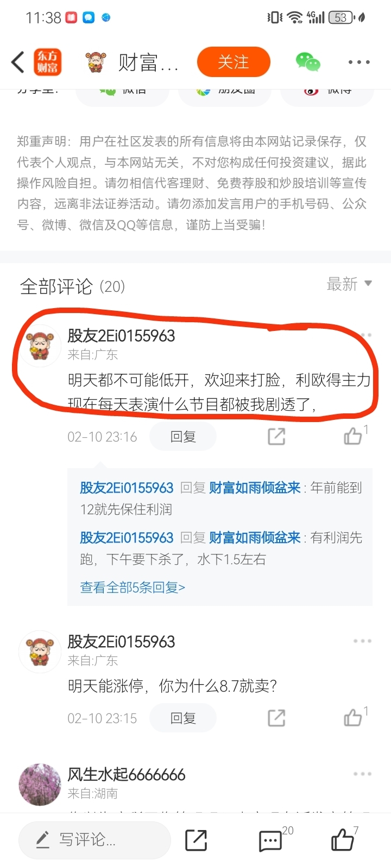This screenshot has width=391, height=868.
Task: Tap the share icon on the 02-10 23:16 comment
Action: click(x=276, y=437)
